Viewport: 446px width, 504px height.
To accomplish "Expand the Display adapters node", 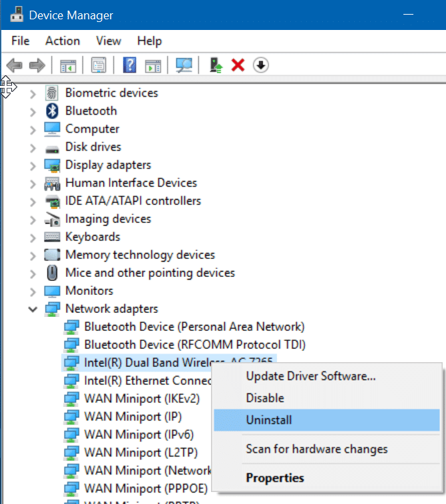I will [33, 166].
